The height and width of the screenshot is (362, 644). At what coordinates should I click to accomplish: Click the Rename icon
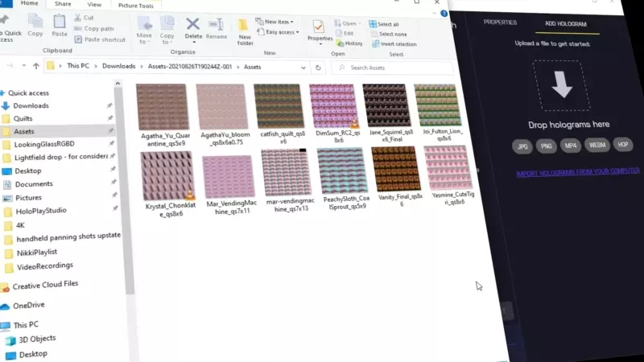216,25
